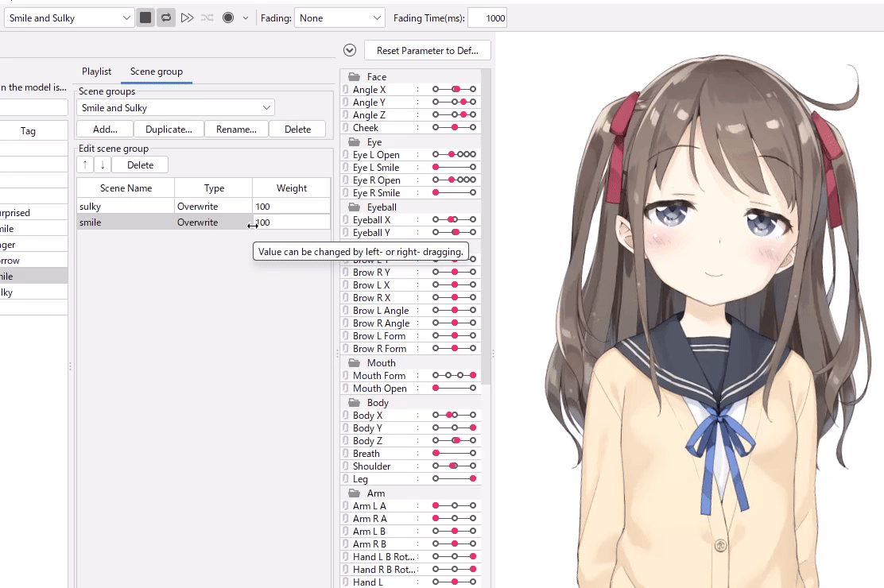Screen dimensions: 884x588
Task: Open the Scene groups dropdown
Action: (176, 108)
